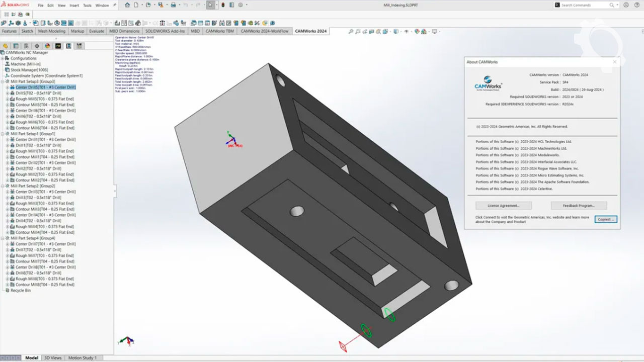Screen dimensions: 644x362
Task: Open the File menu
Action: (40, 5)
